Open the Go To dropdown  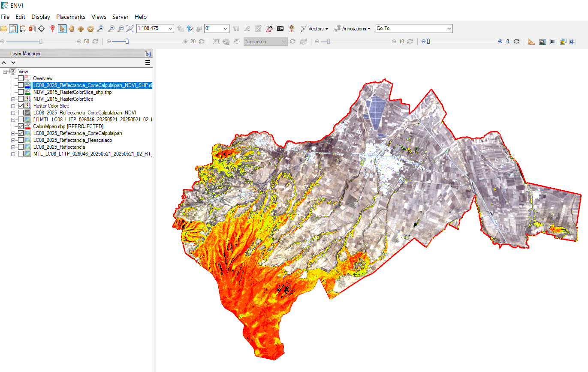[449, 29]
